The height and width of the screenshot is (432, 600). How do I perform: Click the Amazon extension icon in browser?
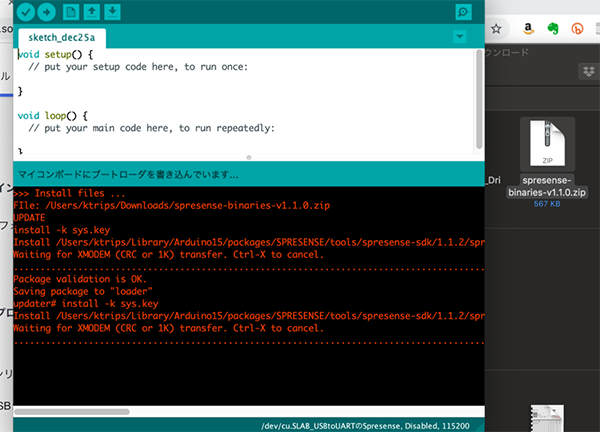click(528, 29)
